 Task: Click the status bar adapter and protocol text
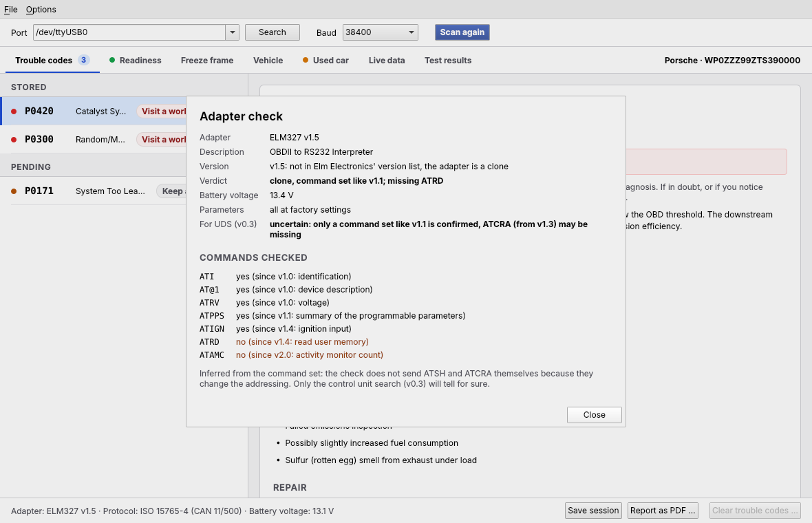click(172, 511)
